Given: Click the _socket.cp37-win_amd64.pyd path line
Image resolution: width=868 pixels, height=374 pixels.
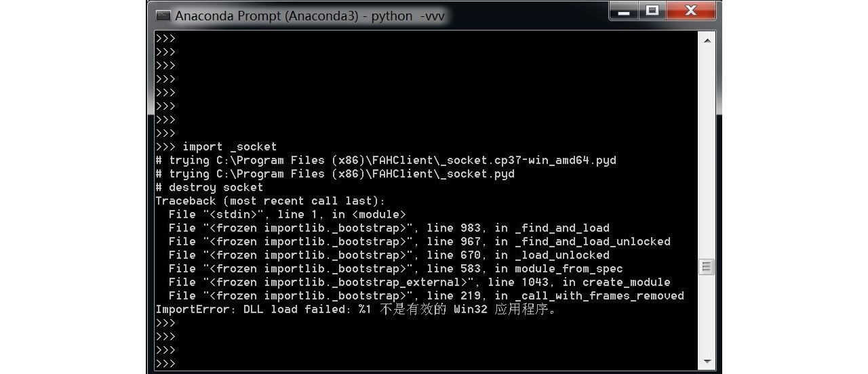Looking at the screenshot, I should point(386,160).
